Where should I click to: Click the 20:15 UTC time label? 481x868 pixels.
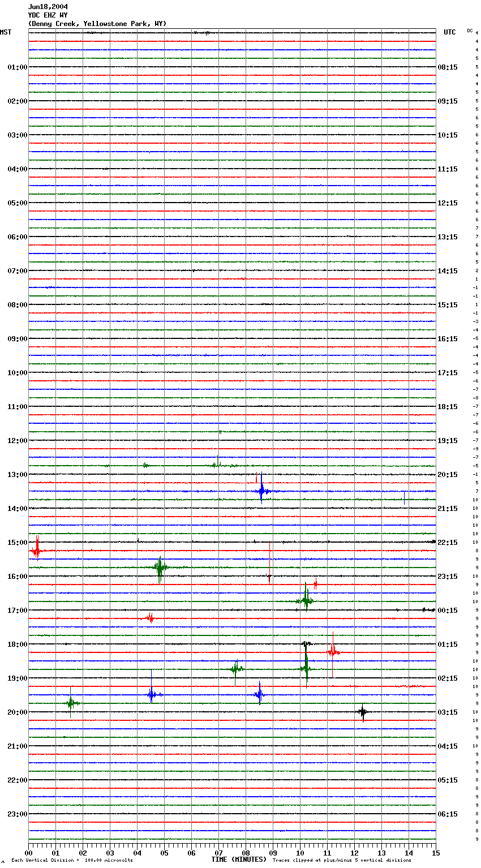[448, 475]
